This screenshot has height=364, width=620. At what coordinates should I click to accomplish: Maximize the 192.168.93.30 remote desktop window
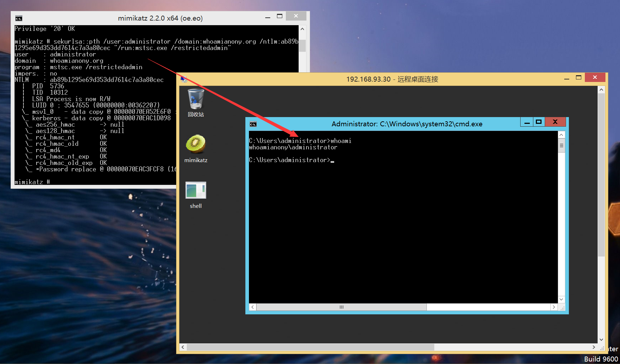579,78
